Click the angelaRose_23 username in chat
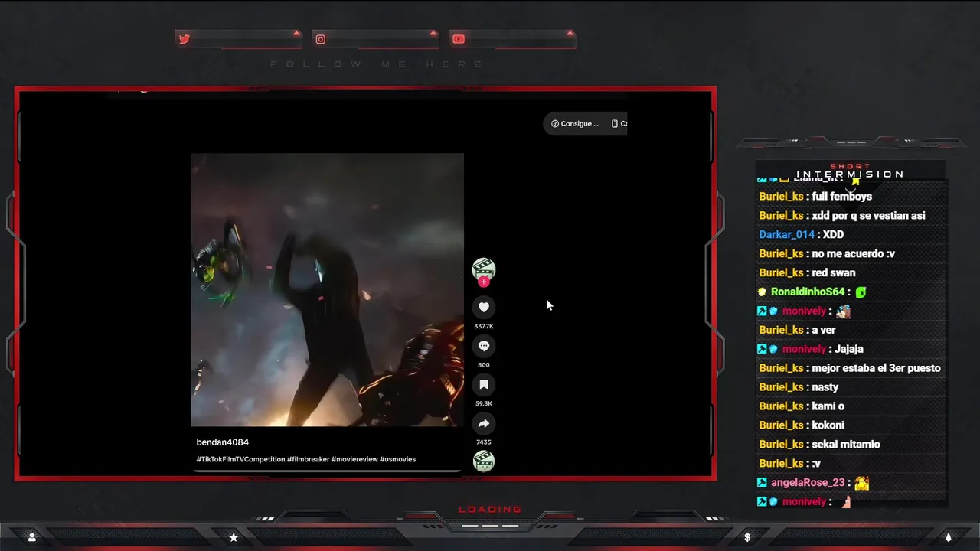This screenshot has width=980, height=551. point(808,483)
